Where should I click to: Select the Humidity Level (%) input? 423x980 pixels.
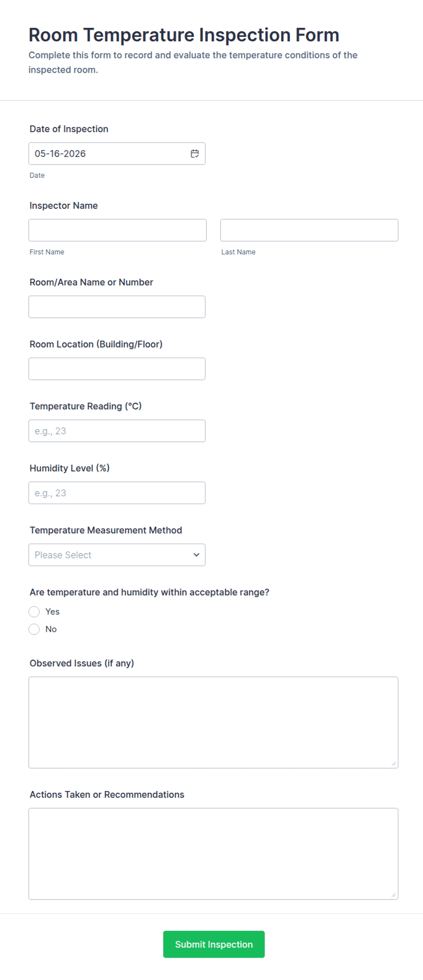117,493
